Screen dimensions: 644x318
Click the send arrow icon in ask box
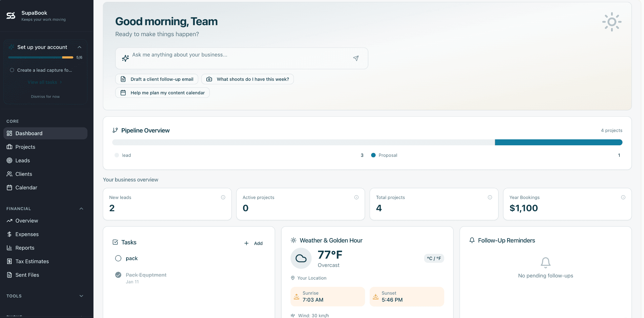click(356, 58)
